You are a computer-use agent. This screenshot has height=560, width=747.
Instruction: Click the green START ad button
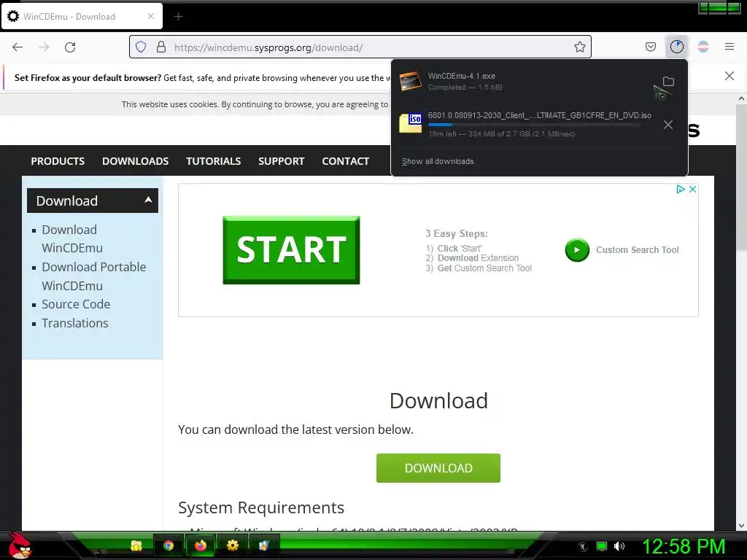pos(291,250)
